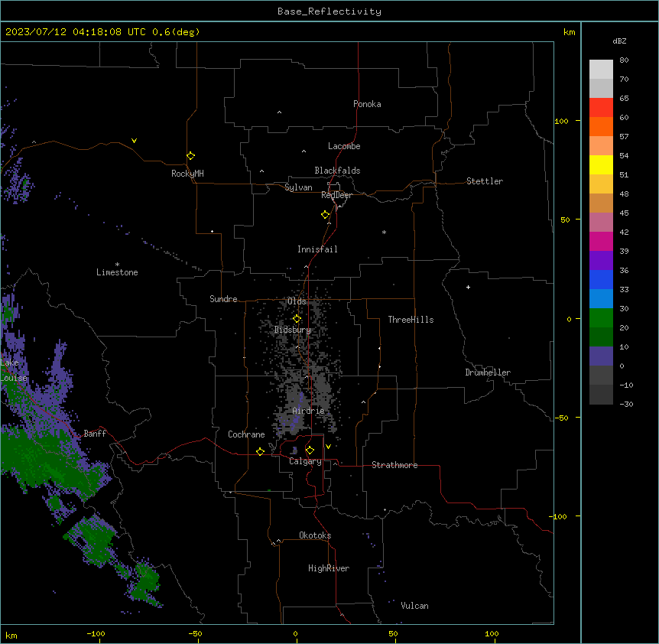Click the brown 45–48 dBZ legend swatch
Screen dimensions: 659x644
pyautogui.click(x=601, y=203)
